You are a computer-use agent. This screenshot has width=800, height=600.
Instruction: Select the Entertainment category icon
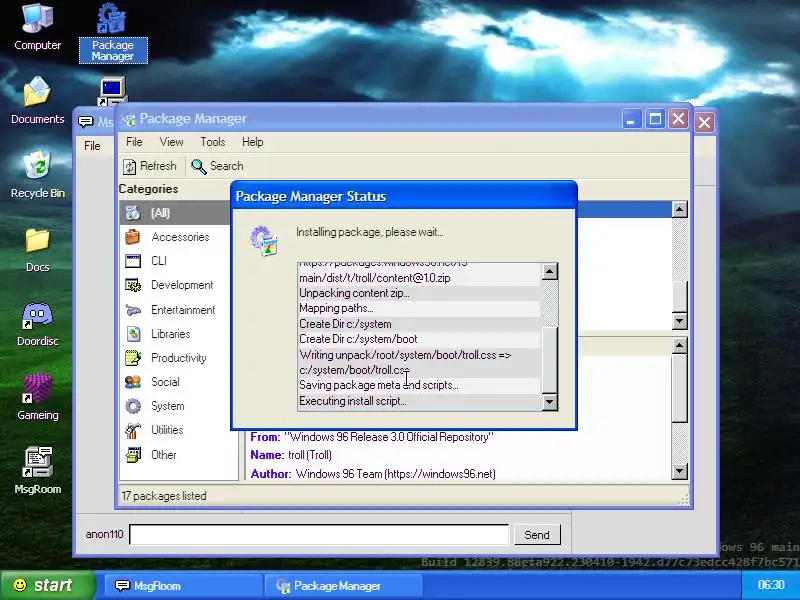[133, 310]
